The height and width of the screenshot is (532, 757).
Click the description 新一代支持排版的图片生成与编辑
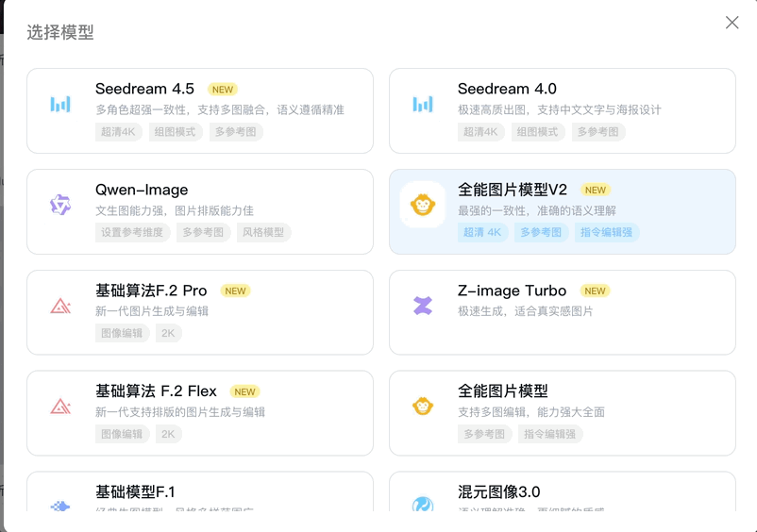coord(180,412)
